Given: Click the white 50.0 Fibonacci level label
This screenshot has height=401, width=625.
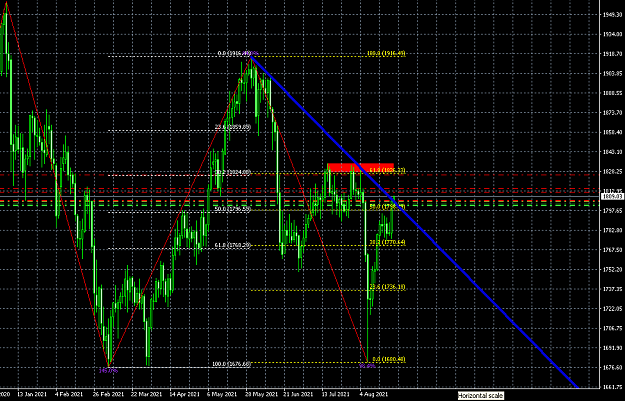Looking at the screenshot, I should tap(233, 208).
